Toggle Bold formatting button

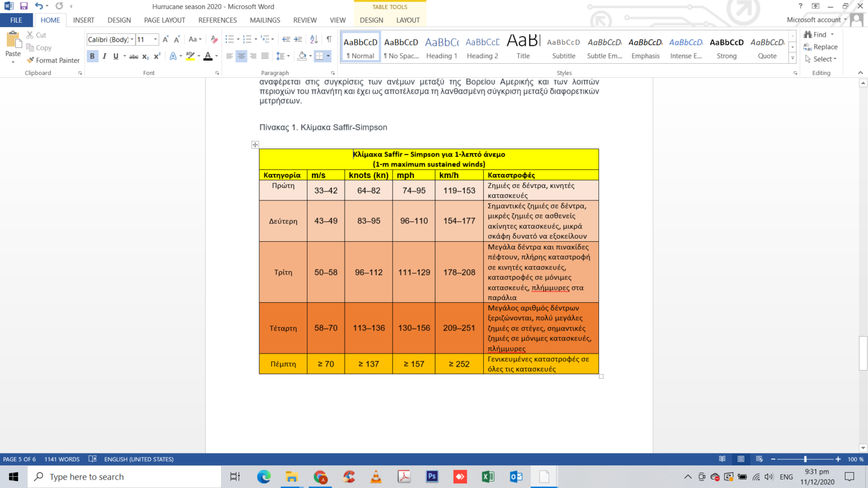tap(92, 56)
